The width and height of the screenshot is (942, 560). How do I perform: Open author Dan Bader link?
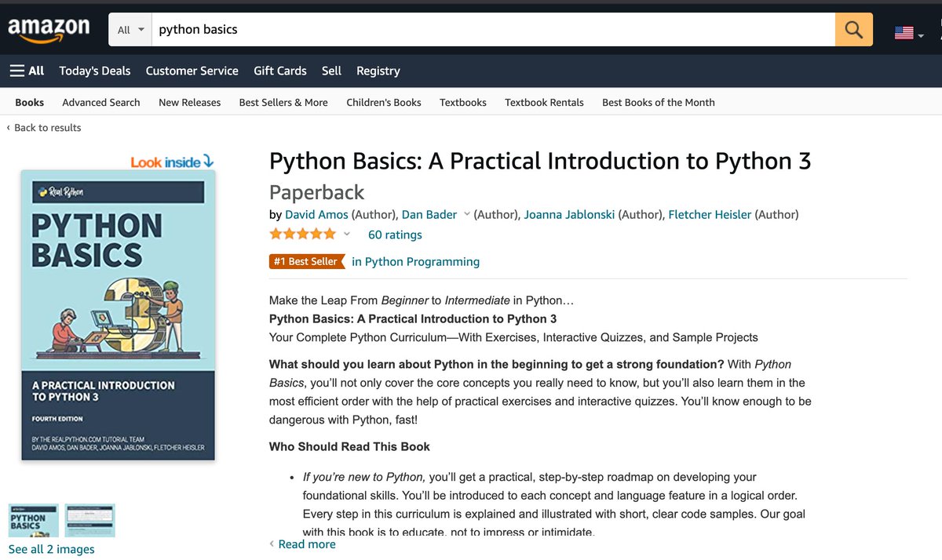click(x=429, y=214)
